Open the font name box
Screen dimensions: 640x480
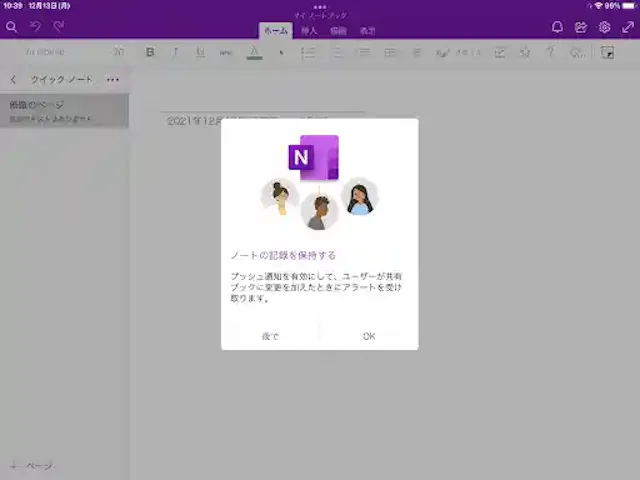[45, 52]
